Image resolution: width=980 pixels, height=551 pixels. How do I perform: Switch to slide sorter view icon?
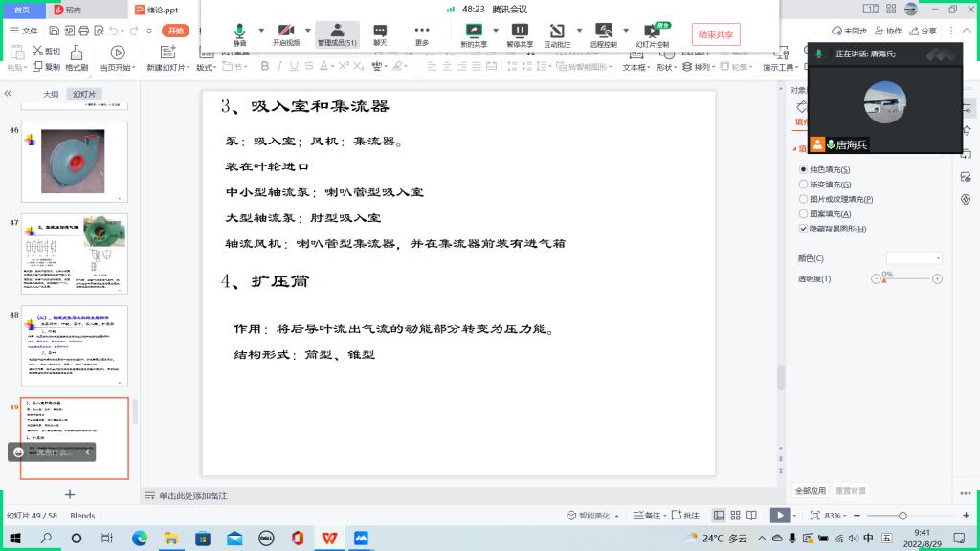pyautogui.click(x=736, y=516)
